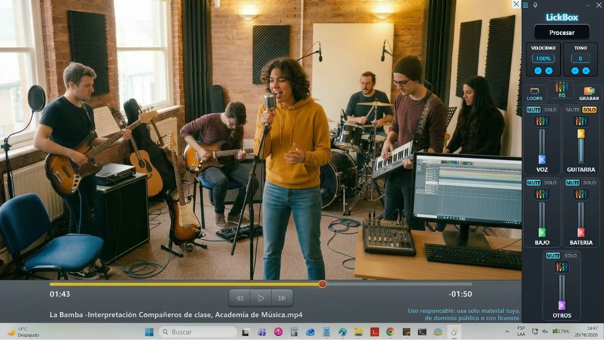Screen dimensions: 604x364
Task: Open the VOZ track equalizer icon
Action: pyautogui.click(x=542, y=121)
